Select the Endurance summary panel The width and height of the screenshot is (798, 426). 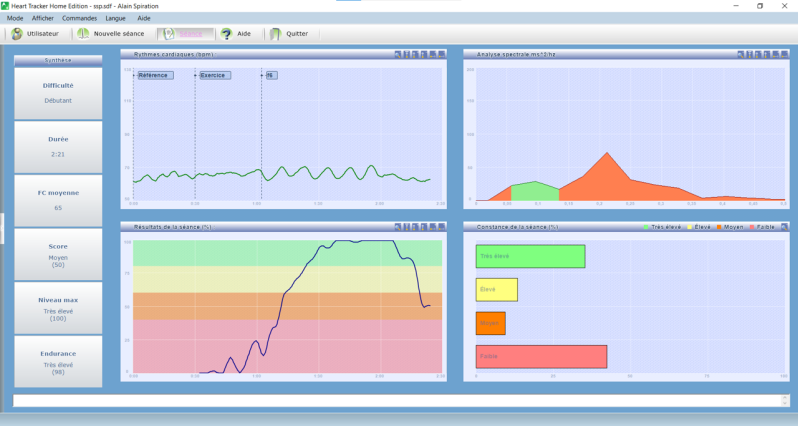58,361
